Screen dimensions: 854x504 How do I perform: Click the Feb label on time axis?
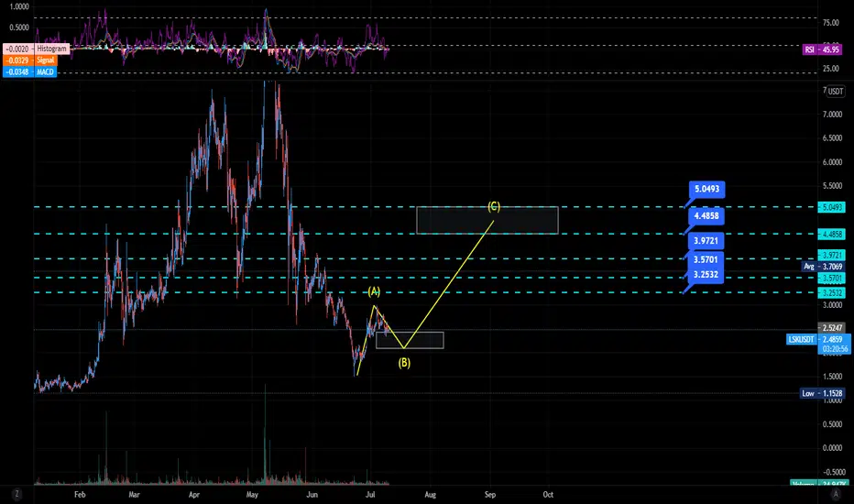click(80, 495)
